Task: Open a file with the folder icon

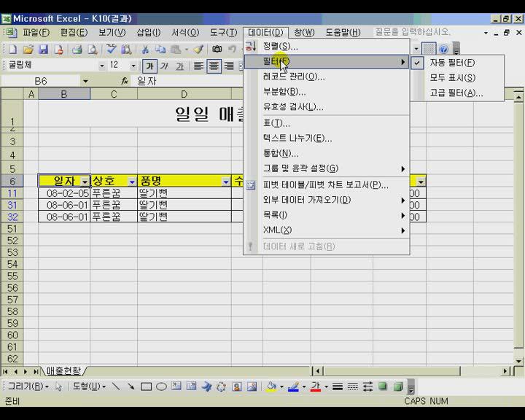Action: coord(28,50)
